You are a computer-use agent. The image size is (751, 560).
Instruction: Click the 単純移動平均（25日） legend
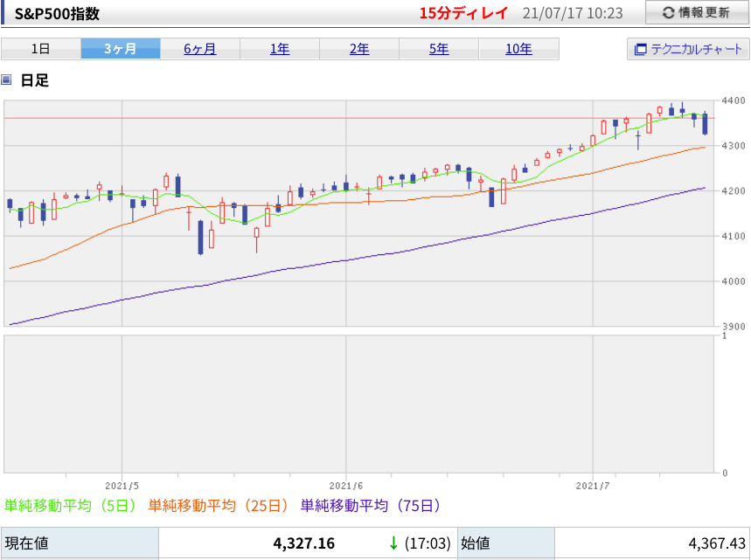(218, 506)
